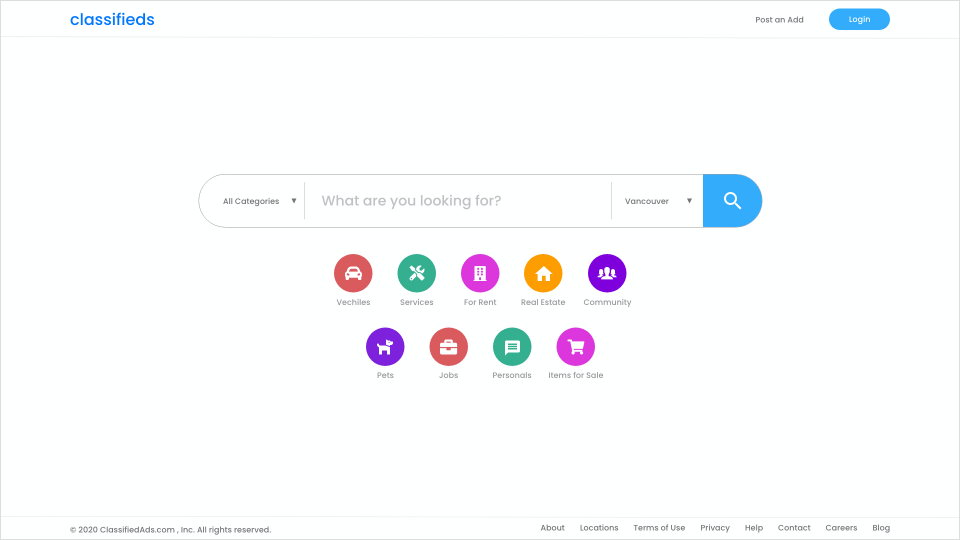Go to the classifieds logo home link
Screen dimensions: 960x540
[x=112, y=20]
